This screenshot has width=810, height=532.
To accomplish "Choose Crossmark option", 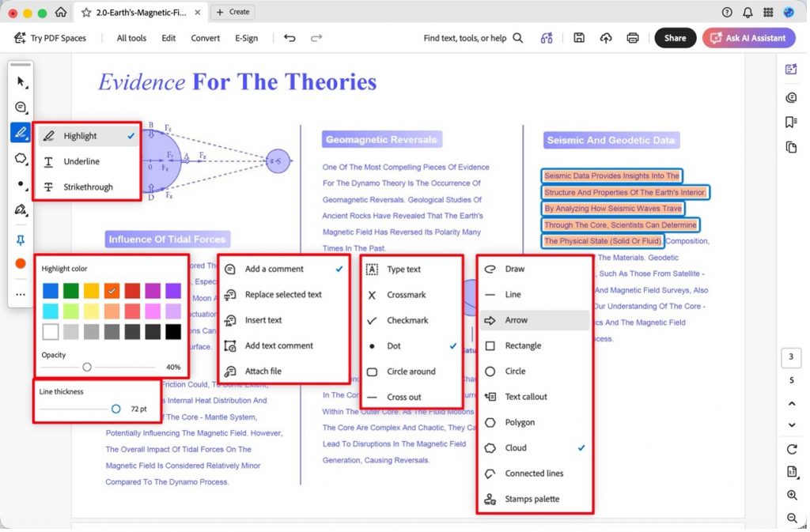I will [x=411, y=295].
